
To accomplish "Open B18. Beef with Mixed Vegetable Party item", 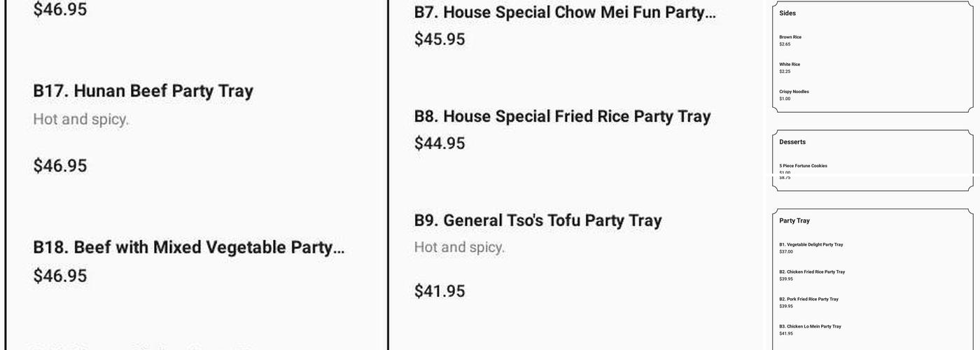I will coord(188,247).
